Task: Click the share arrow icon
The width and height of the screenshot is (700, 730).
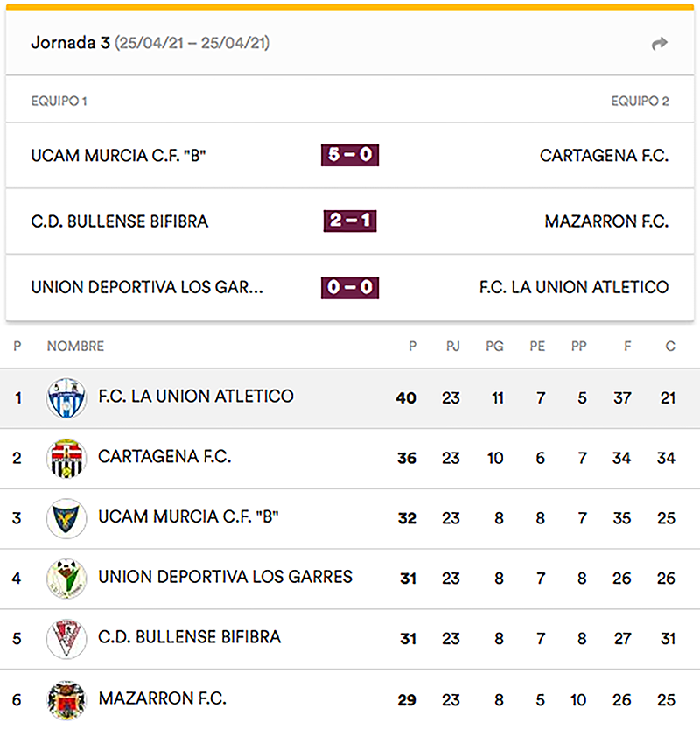Action: [x=660, y=43]
